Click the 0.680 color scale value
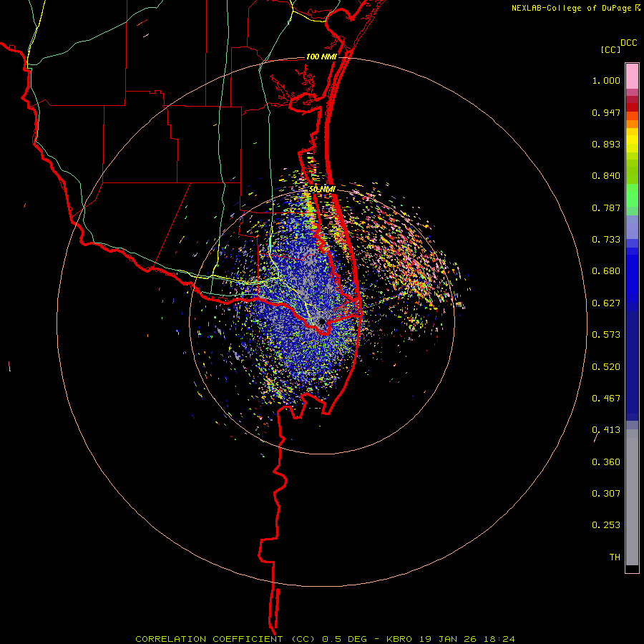644x644 pixels. tap(606, 271)
